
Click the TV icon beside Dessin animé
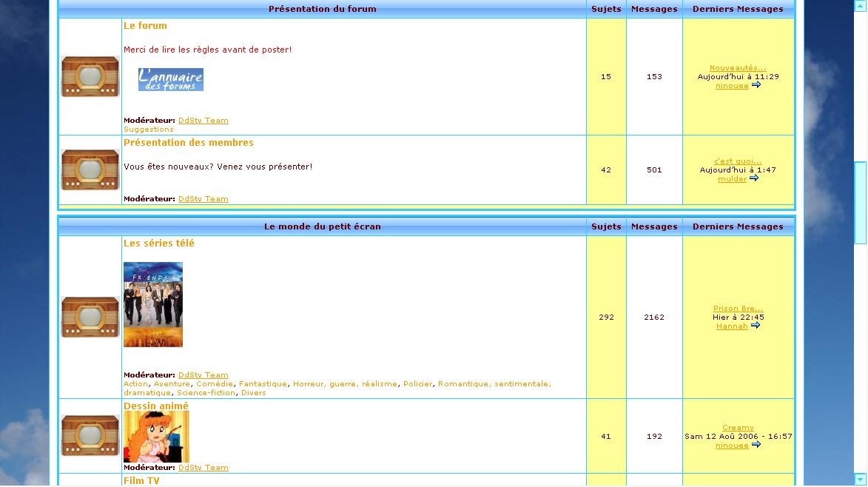(x=90, y=435)
